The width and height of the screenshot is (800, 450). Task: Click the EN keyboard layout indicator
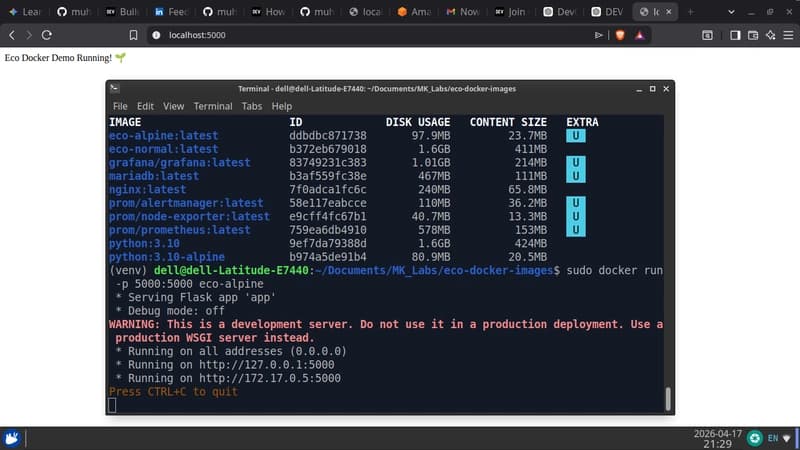773,438
